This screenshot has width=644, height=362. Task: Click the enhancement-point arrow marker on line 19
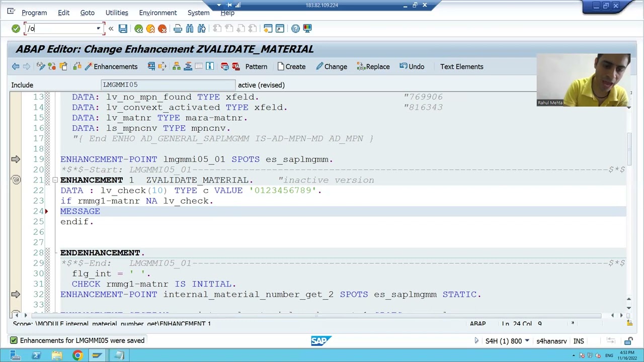16,159
